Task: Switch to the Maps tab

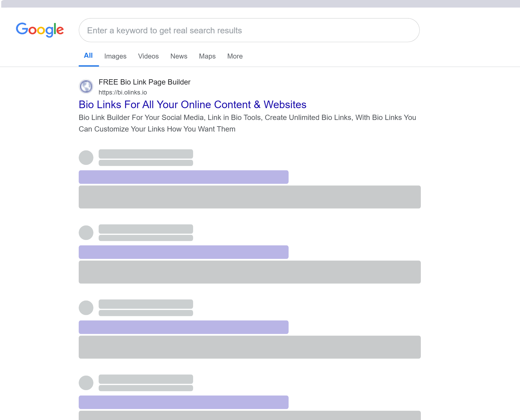Action: [207, 56]
